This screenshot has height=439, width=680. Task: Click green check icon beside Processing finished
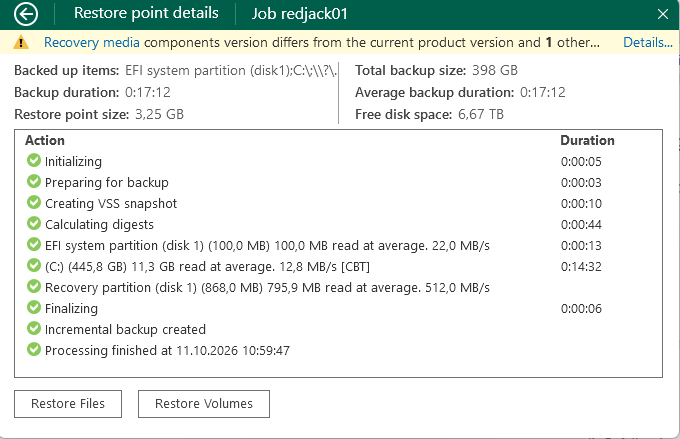pyautogui.click(x=34, y=349)
